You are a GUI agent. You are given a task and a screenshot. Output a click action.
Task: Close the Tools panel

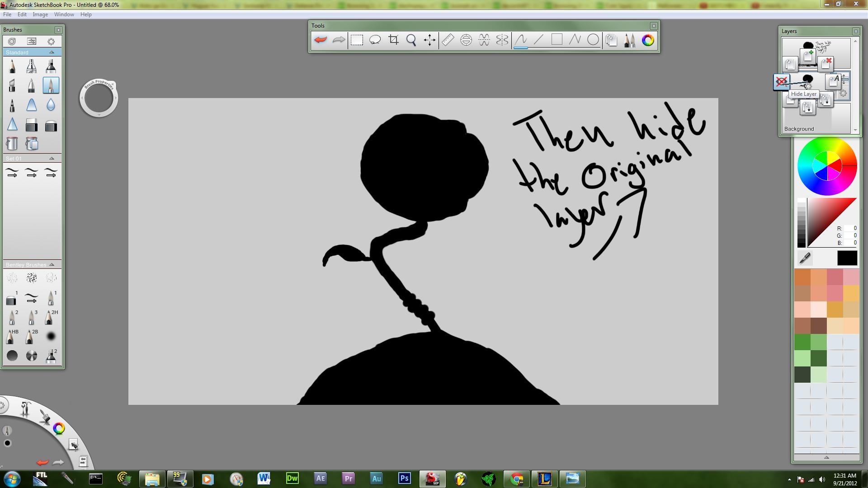(x=654, y=26)
